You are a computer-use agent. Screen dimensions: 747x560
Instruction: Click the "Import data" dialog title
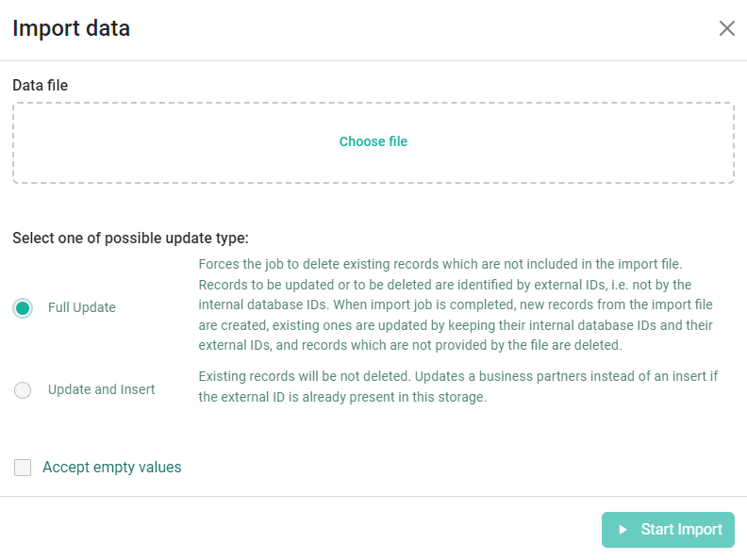[x=71, y=28]
